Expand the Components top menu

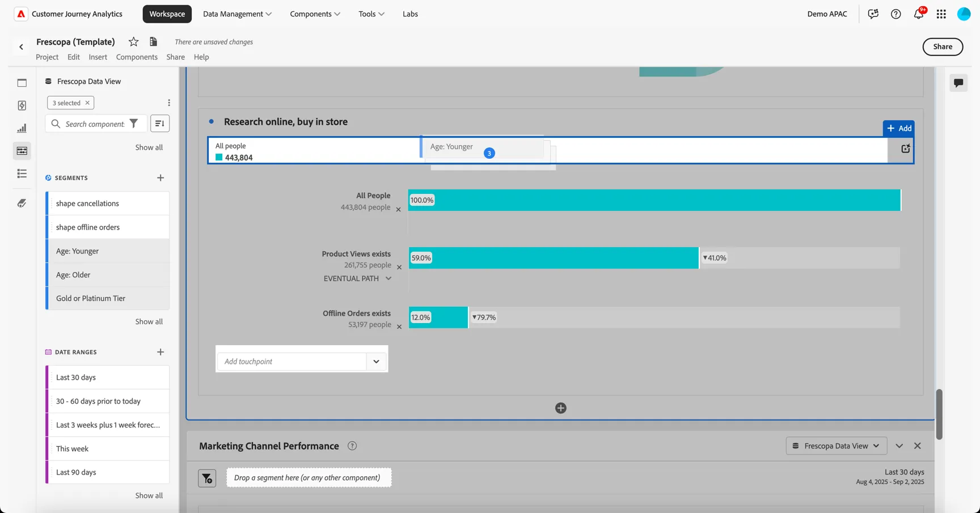(x=315, y=14)
